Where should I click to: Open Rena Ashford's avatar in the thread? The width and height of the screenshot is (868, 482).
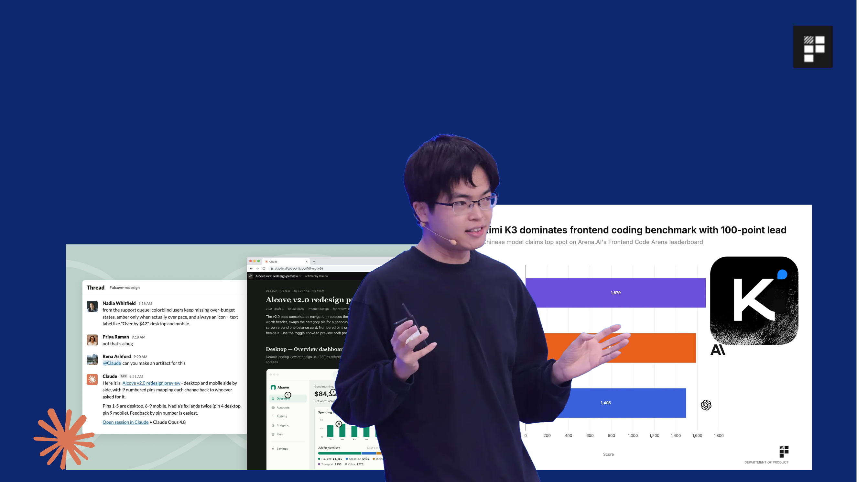click(92, 359)
